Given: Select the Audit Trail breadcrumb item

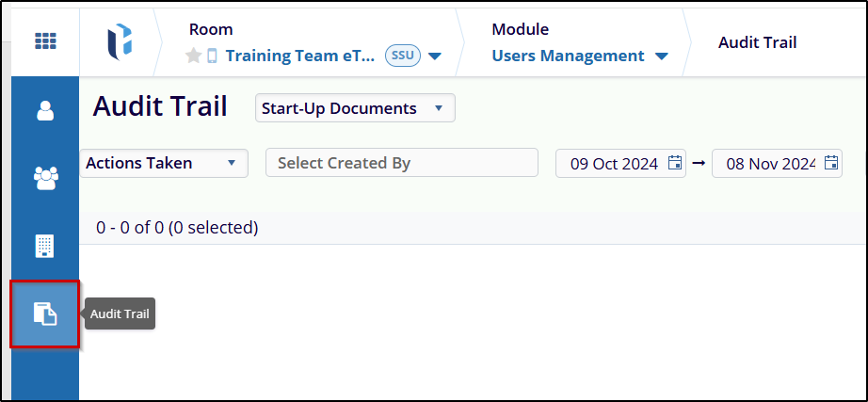Looking at the screenshot, I should 757,42.
